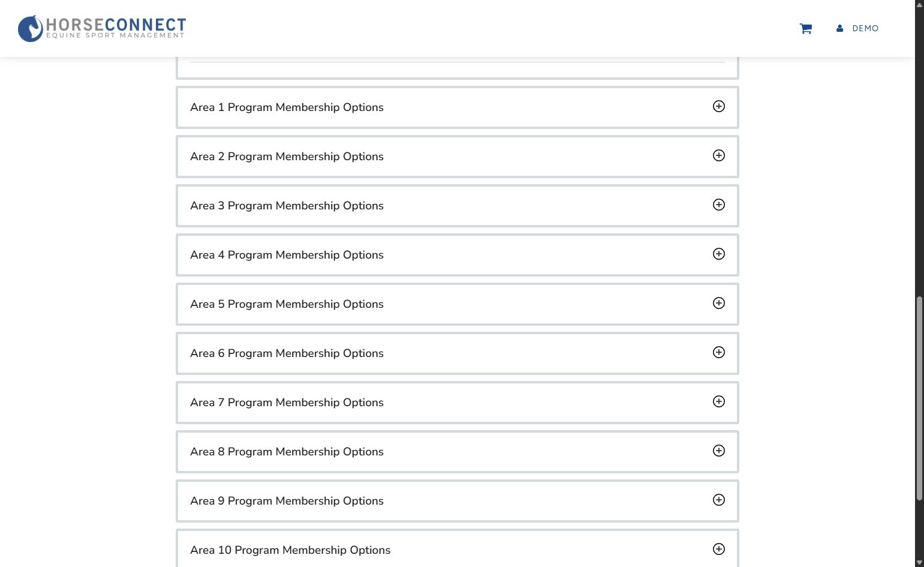This screenshot has width=924, height=567.
Task: Click the Area 1 Program Membership title
Action: (287, 107)
